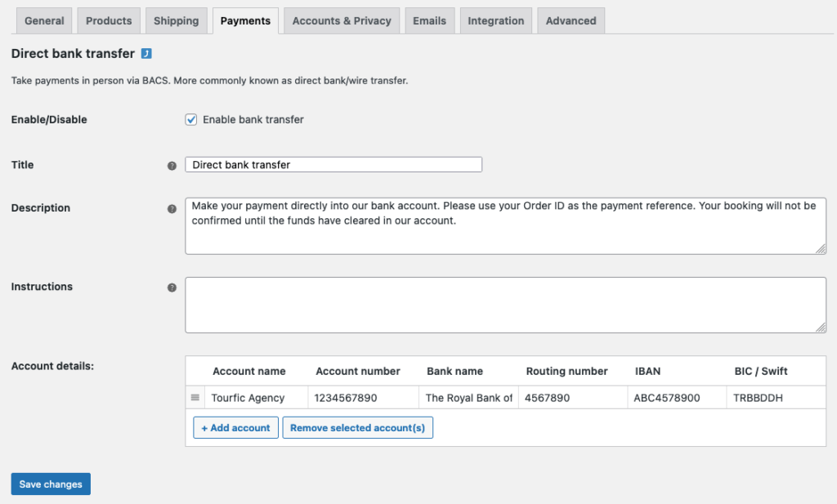Click Remove selected account(s)
Viewport: 837px width, 504px height.
click(x=357, y=427)
